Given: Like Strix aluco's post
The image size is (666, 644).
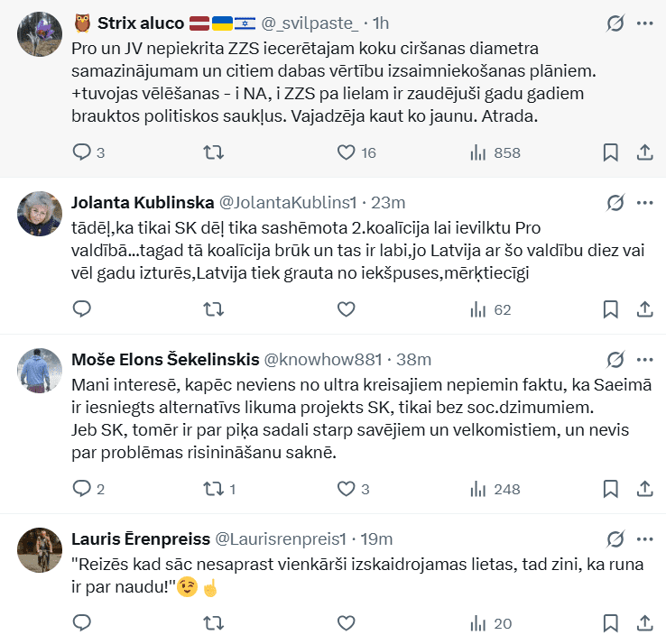Looking at the screenshot, I should [x=346, y=152].
